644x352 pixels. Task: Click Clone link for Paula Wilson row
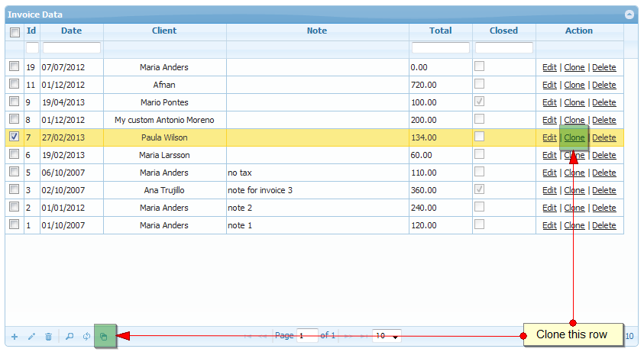(574, 137)
